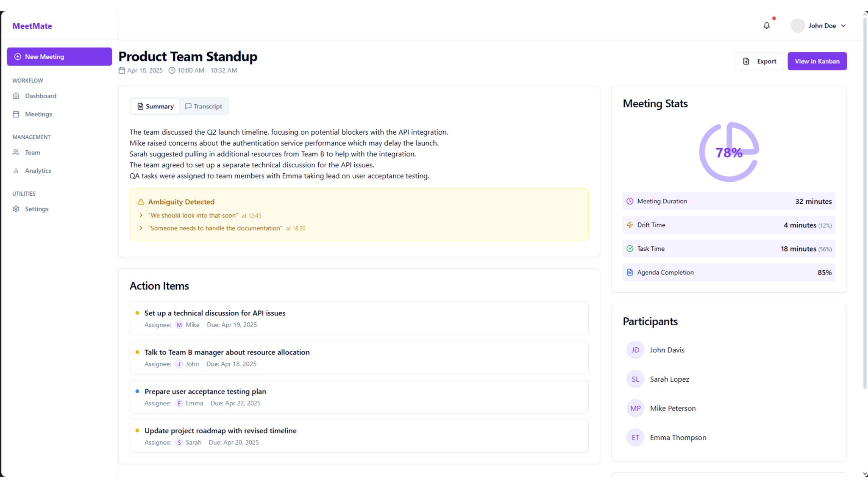Open the Analytics bar chart icon

[16, 171]
